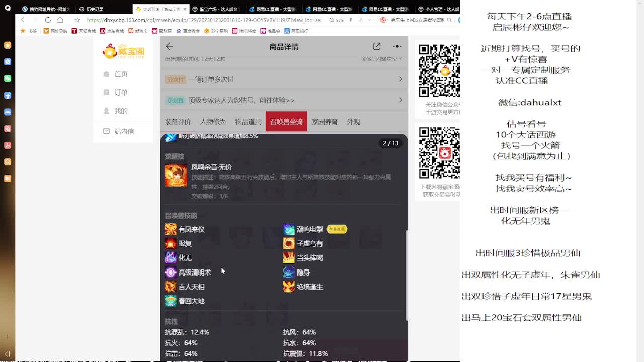Viewport: 644px width, 362px height.
Task: Click the lower app download QR code
Action: pyautogui.click(x=439, y=153)
